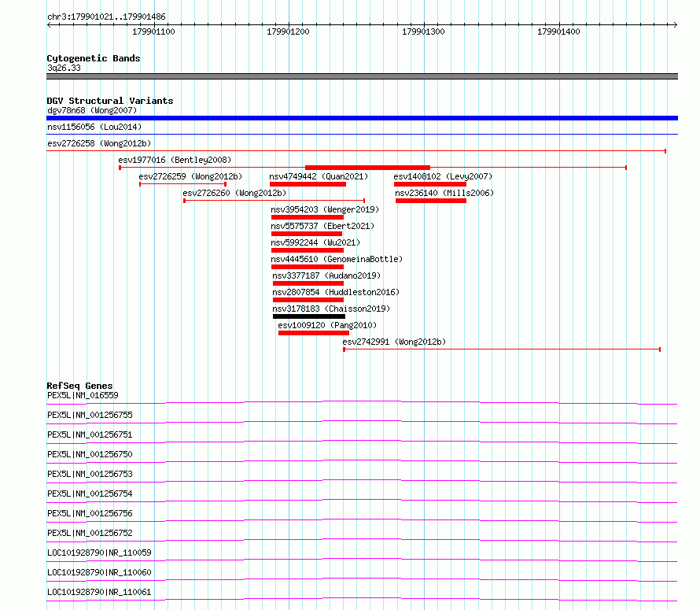Click the esv2726258 (Wong2012b) variant label
Image resolution: width=700 pixels, height=610 pixels.
[99, 143]
